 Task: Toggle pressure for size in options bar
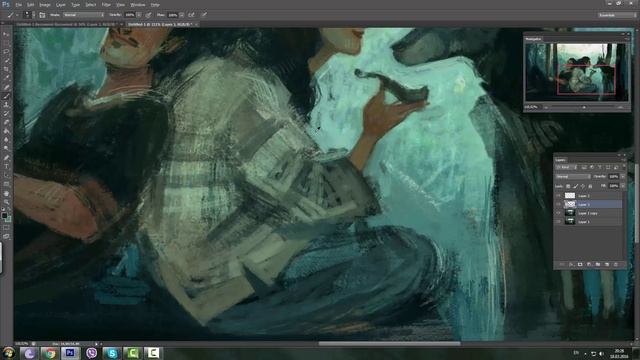(204, 15)
